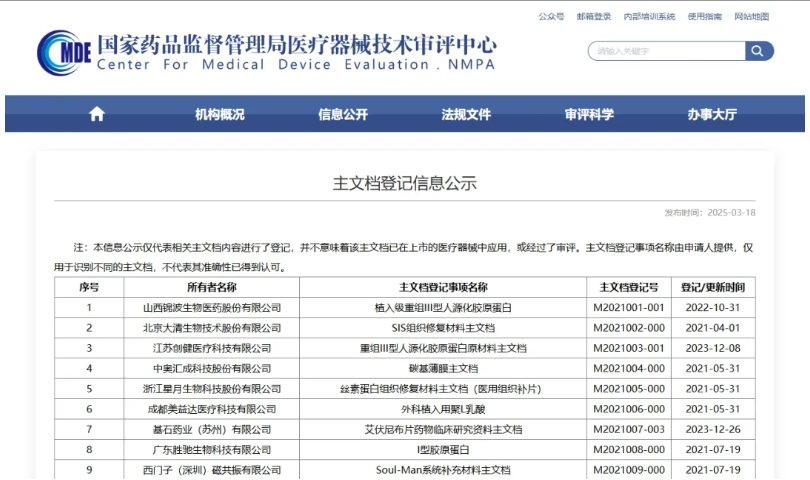Click the 公众号 link at top
This screenshot has height=480, width=810.
551,16
